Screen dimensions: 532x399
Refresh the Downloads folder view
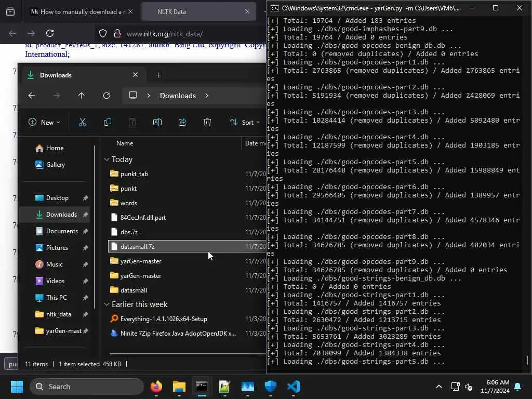[x=107, y=96]
